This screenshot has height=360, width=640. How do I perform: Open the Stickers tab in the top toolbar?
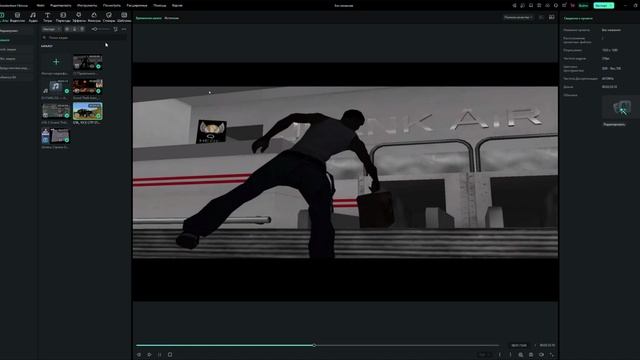tap(109, 17)
